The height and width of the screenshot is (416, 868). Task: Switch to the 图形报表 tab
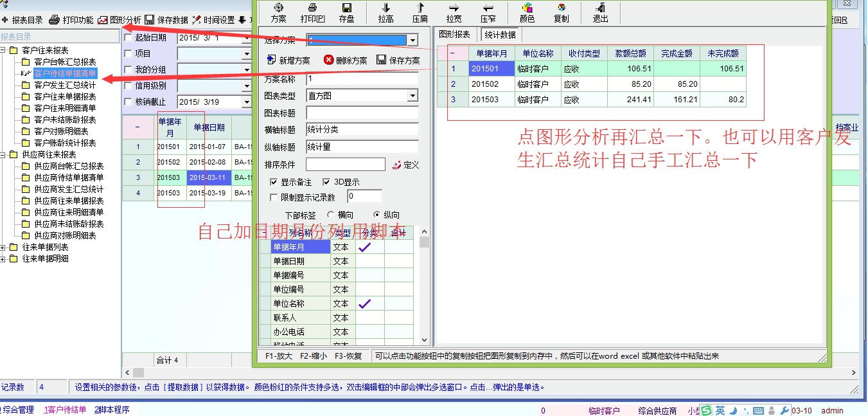[x=454, y=34]
